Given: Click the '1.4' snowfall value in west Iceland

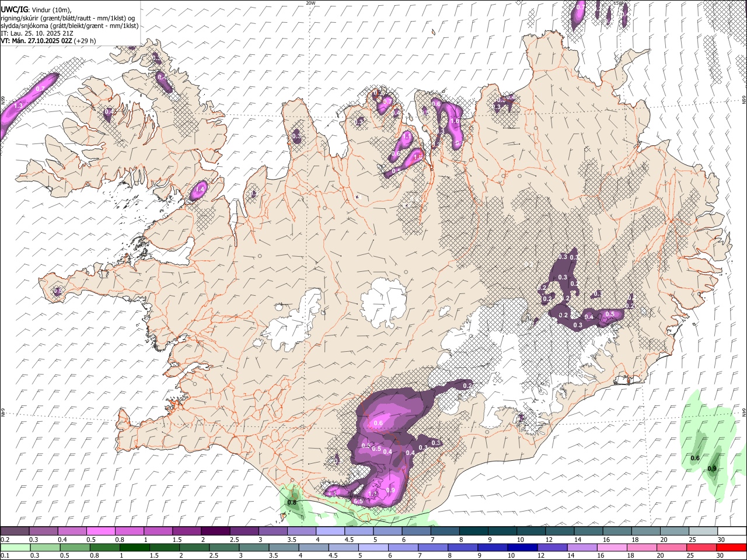Looking at the screenshot, I should tap(200, 189).
